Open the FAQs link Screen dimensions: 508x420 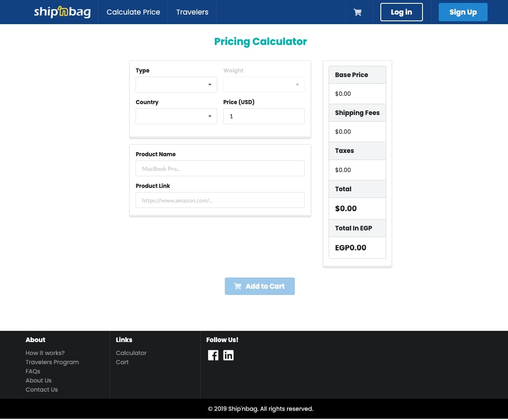tap(33, 371)
